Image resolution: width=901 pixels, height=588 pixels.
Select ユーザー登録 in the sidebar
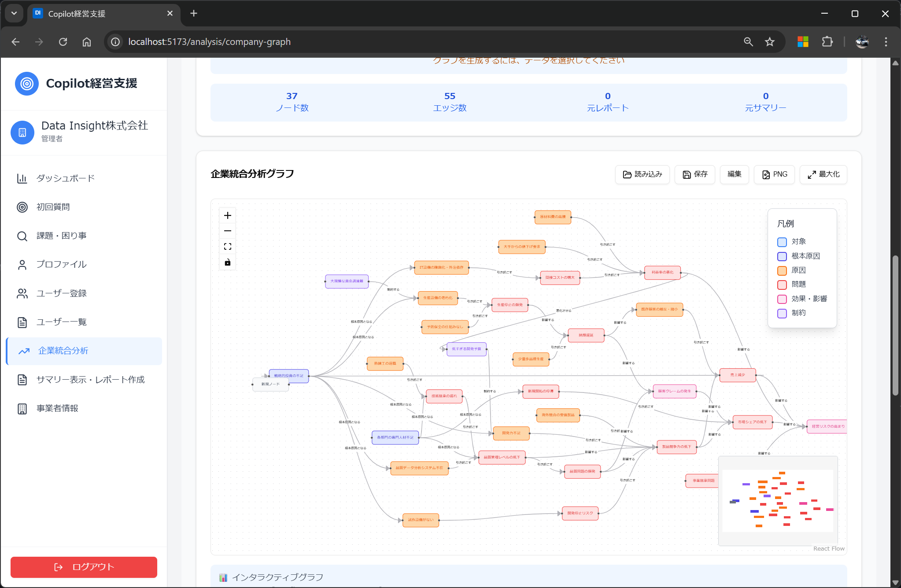click(61, 293)
